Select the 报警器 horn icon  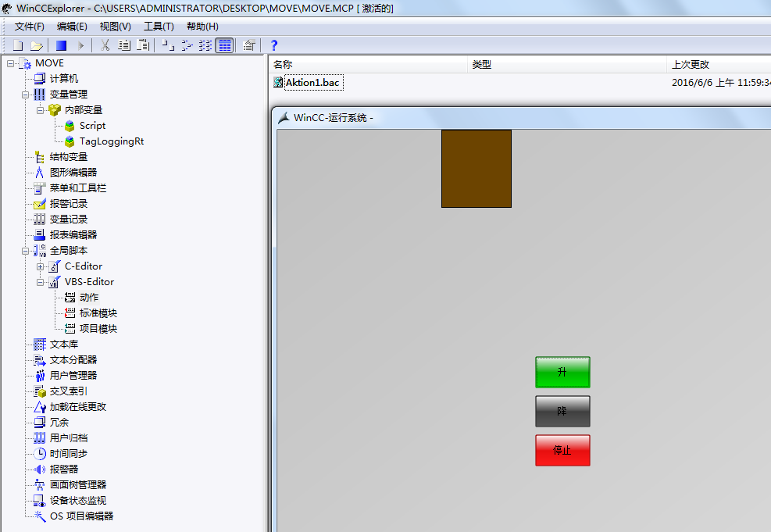pos(39,469)
